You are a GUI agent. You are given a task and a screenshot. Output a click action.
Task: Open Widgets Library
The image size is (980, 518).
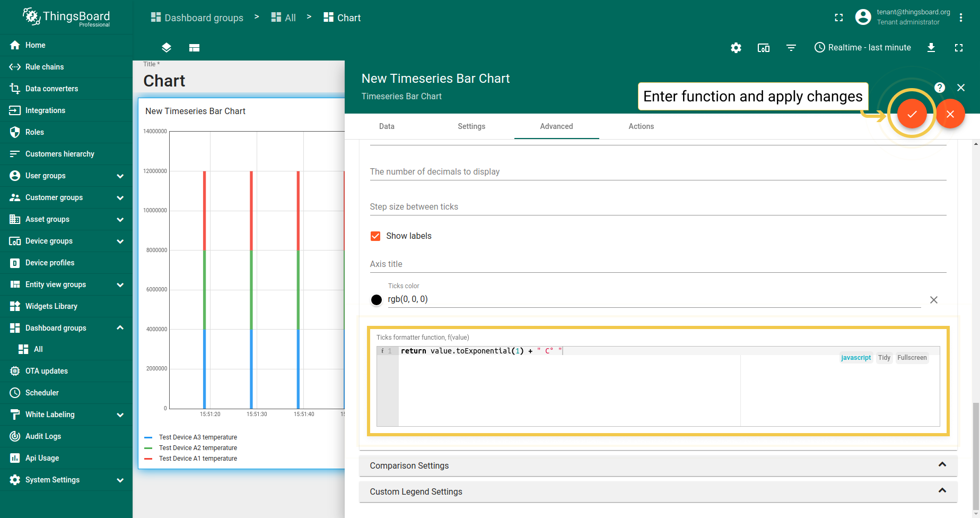pyautogui.click(x=66, y=306)
